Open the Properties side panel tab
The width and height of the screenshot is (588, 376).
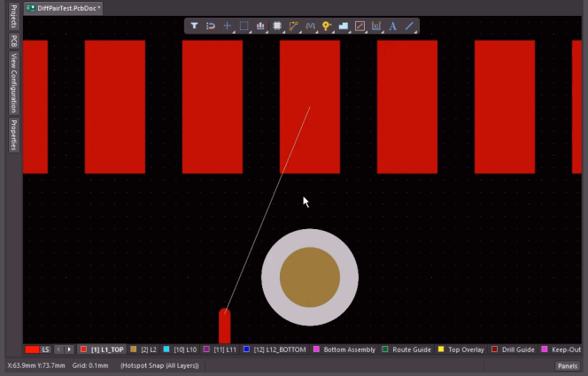click(13, 134)
